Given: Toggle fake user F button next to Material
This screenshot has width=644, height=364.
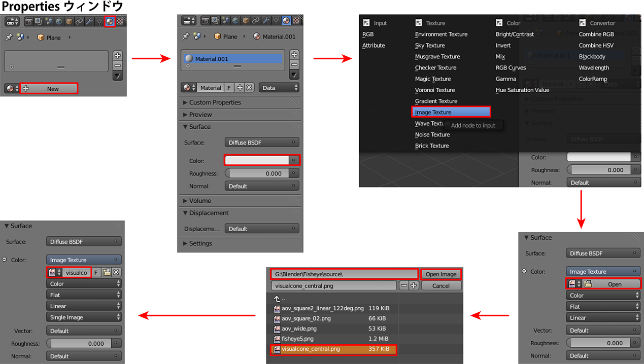Looking at the screenshot, I should point(229,88).
